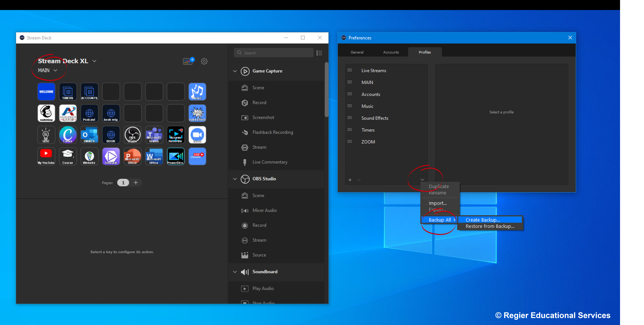Click the WELCOME key

[x=46, y=91]
